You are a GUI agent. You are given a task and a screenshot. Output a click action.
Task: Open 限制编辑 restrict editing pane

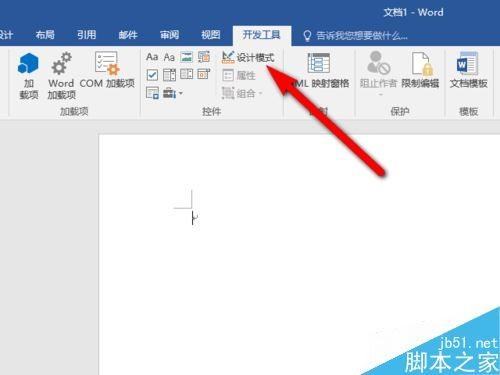(x=420, y=70)
